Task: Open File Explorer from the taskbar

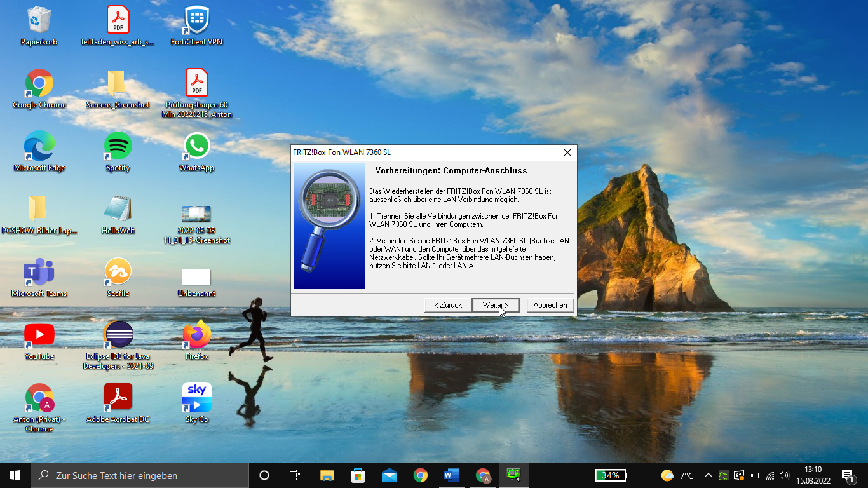Action: [327, 475]
